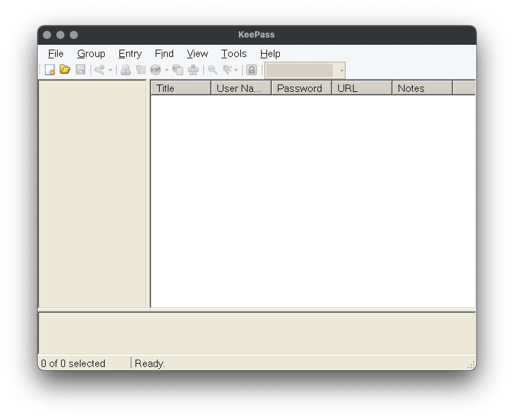Open the quick search combo box arrow

pos(342,70)
